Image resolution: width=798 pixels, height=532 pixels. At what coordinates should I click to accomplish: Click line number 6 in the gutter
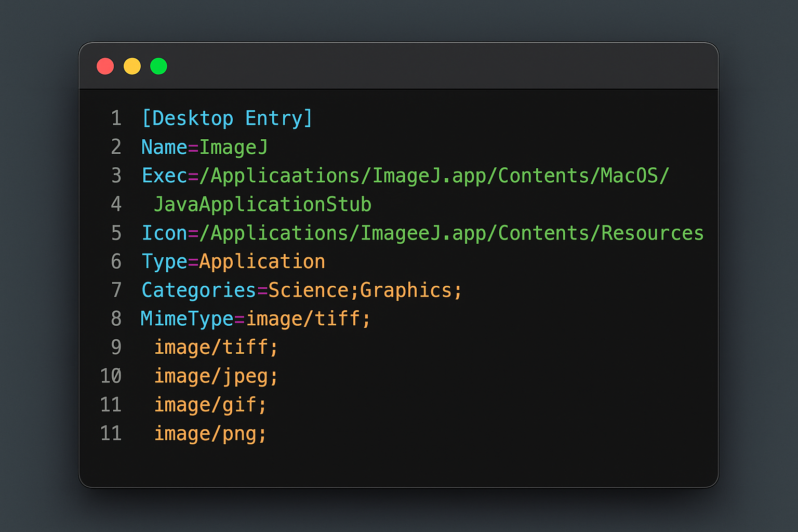tap(116, 261)
